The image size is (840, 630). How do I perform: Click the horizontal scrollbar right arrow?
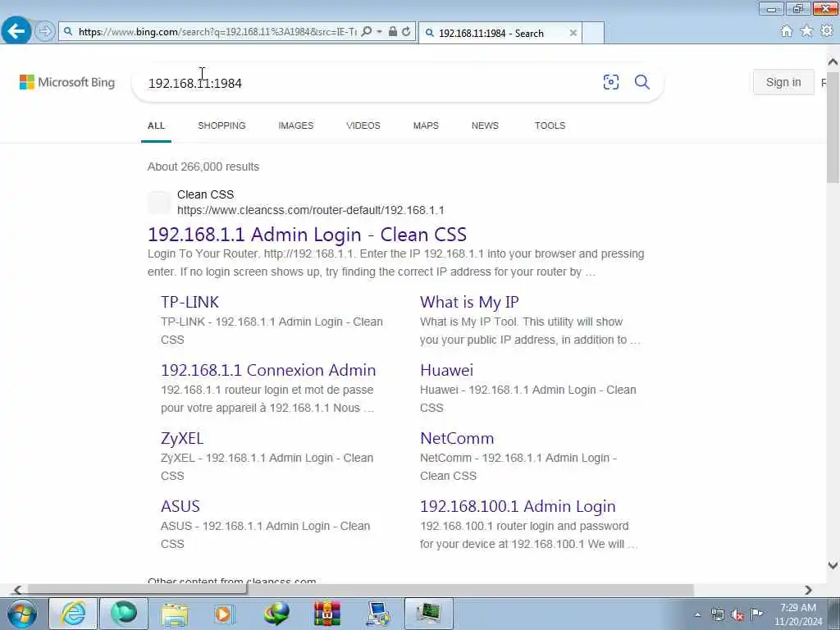tap(808, 590)
